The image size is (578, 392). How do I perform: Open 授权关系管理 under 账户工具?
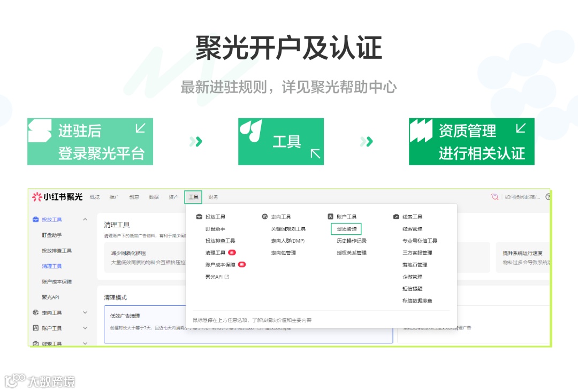click(x=352, y=253)
